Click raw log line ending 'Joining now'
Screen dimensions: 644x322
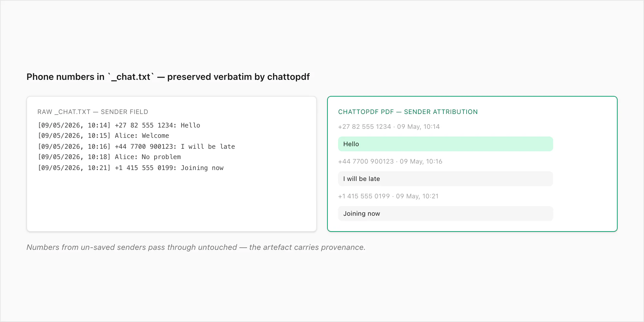tap(130, 168)
